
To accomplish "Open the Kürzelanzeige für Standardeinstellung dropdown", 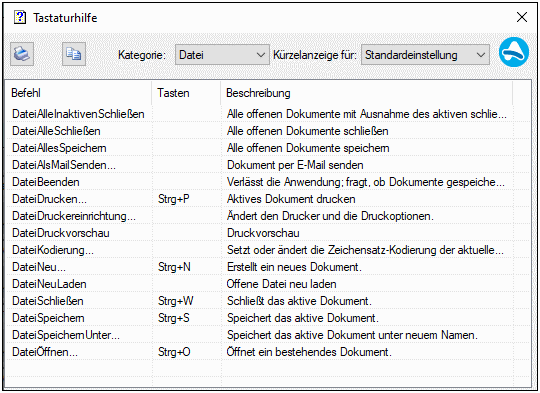I will coord(425,55).
